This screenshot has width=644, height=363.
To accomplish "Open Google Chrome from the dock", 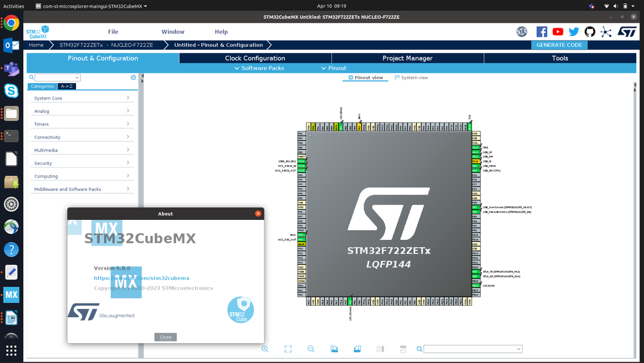I will [x=11, y=23].
